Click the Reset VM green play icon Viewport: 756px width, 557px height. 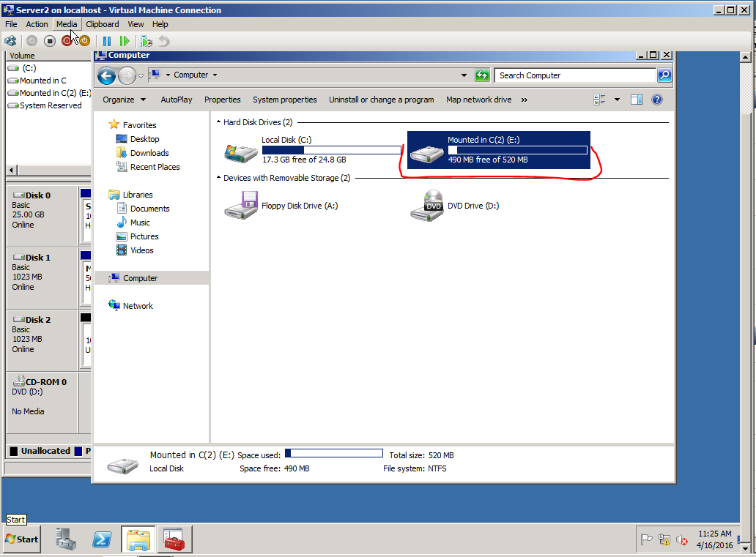pyautogui.click(x=124, y=41)
